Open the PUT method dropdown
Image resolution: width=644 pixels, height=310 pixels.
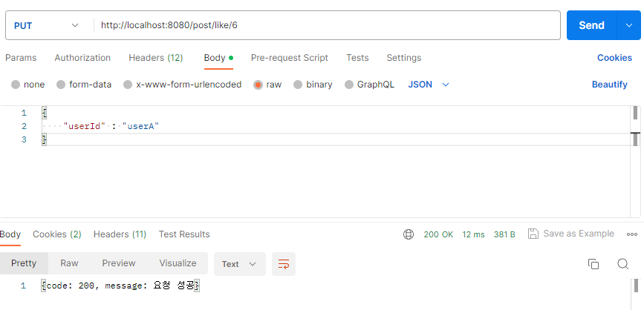pos(46,25)
